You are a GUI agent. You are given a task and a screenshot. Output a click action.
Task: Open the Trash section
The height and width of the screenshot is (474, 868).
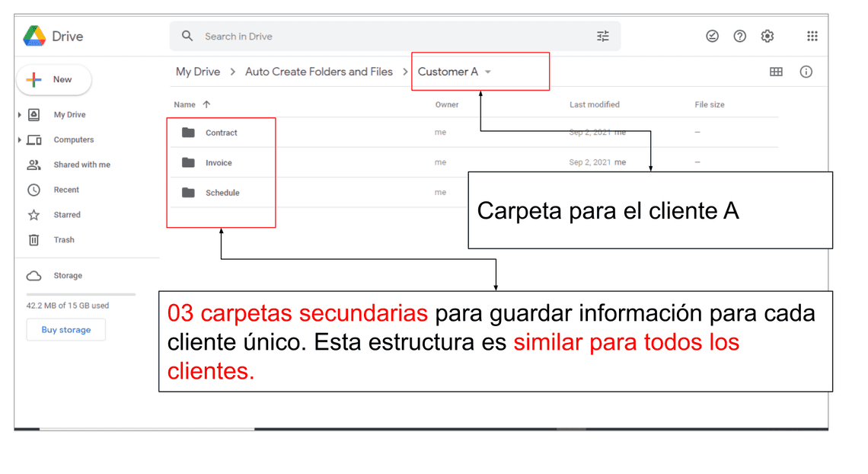[64, 240]
